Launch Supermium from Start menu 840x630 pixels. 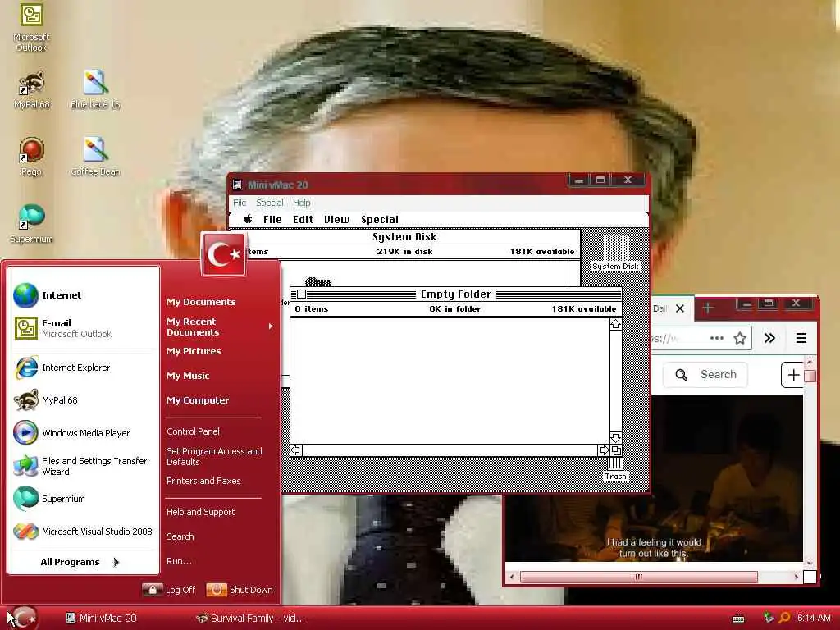pos(84,499)
